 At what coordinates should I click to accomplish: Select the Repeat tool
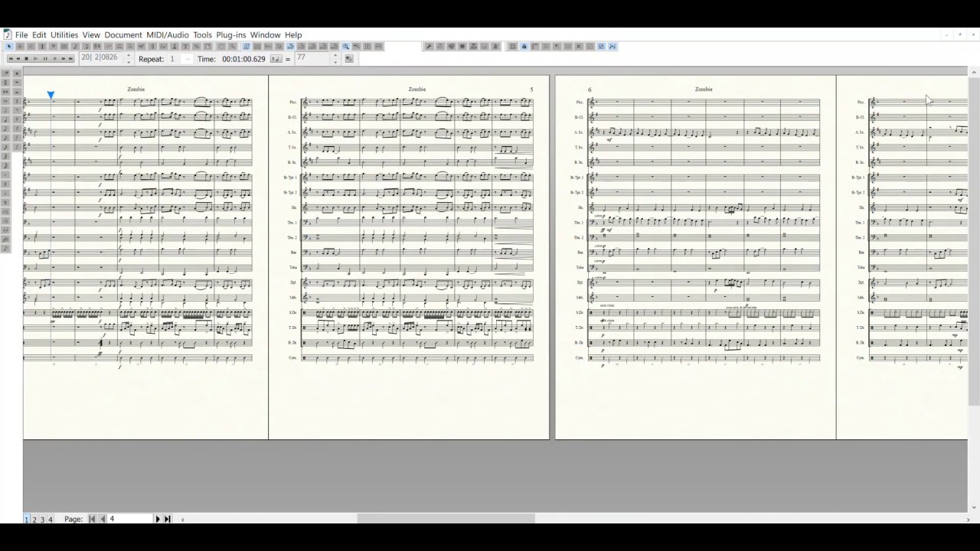(x=152, y=46)
